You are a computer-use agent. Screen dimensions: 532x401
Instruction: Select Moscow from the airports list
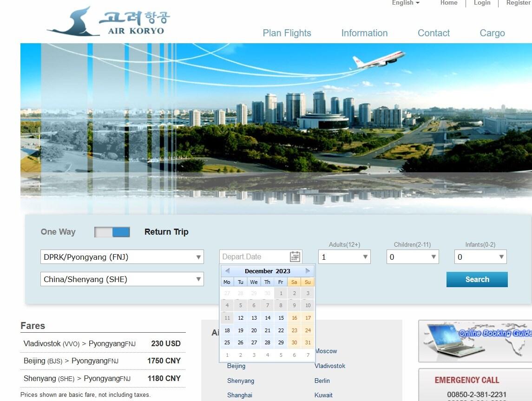326,351
